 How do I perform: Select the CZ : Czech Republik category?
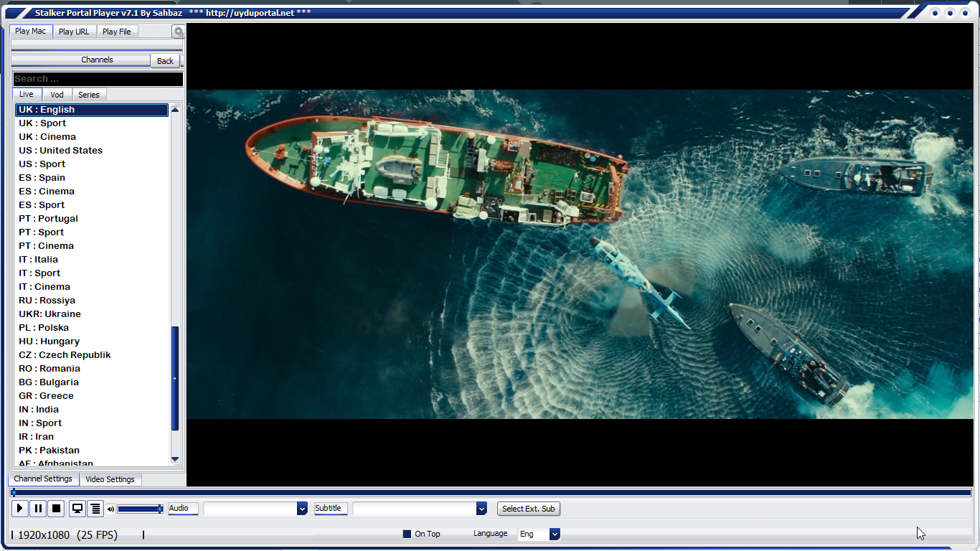pos(92,355)
